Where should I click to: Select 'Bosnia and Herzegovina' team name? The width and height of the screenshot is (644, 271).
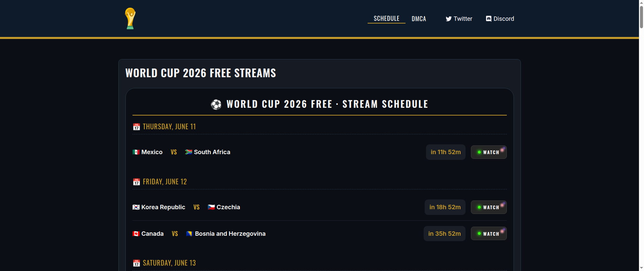230,234
